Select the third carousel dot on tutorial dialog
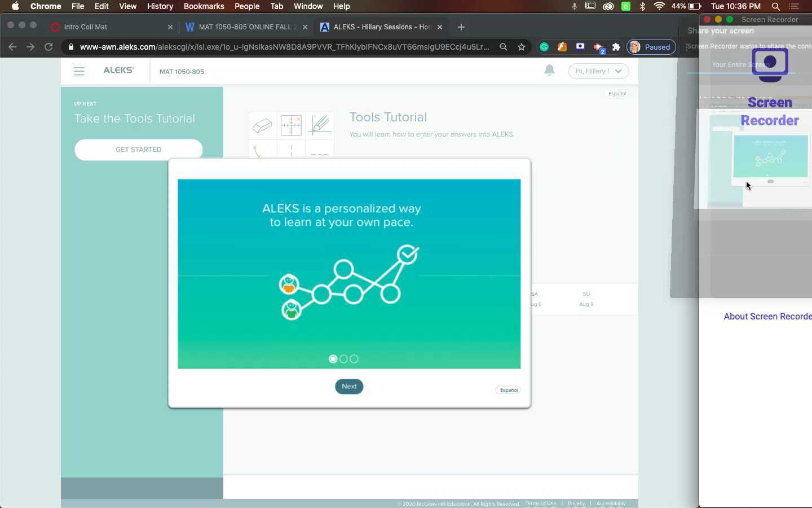The width and height of the screenshot is (812, 508). click(354, 358)
